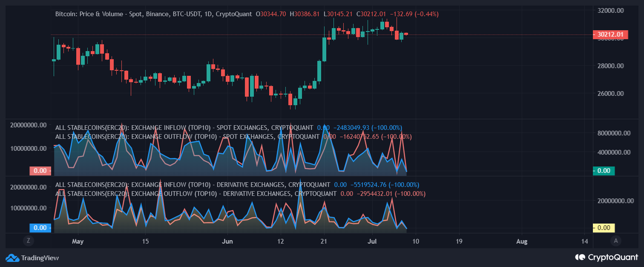The width and height of the screenshot is (644, 267).
Task: Select the circular A button on the time axis
Action: click(x=616, y=241)
